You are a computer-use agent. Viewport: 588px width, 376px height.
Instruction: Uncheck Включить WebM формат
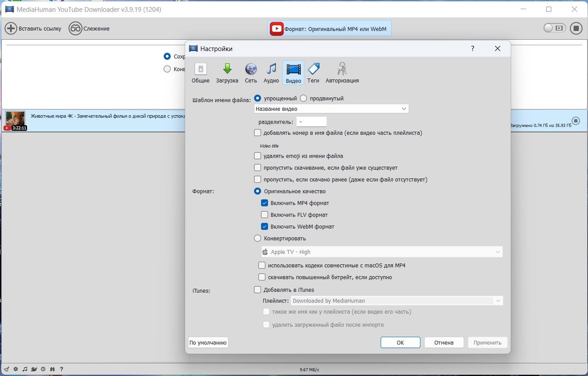(x=265, y=227)
